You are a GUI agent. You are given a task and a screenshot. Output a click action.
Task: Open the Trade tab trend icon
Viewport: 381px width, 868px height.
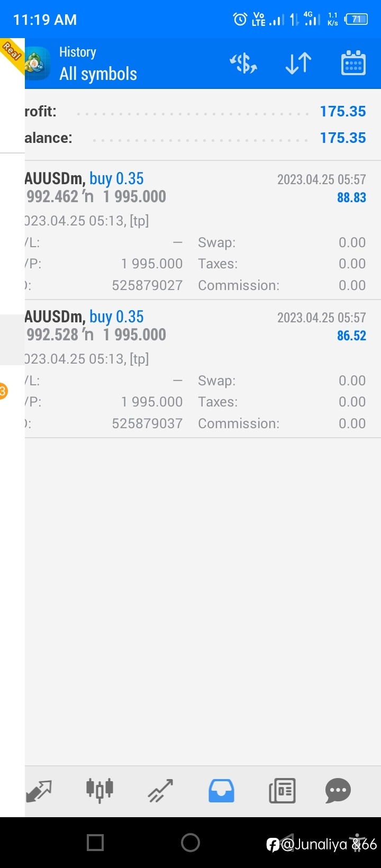[160, 791]
